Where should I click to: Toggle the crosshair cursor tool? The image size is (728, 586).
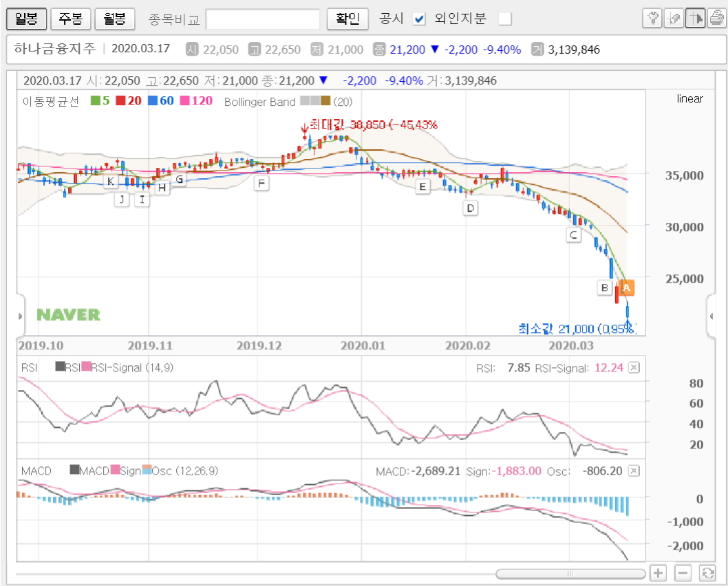[x=695, y=19]
